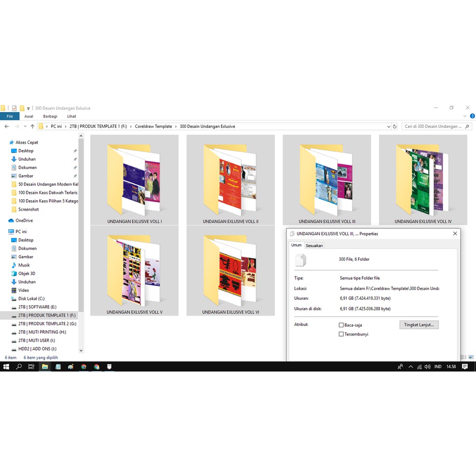Switch to the Sesuaikan tab
This screenshot has width=476, height=476.
pos(314,245)
